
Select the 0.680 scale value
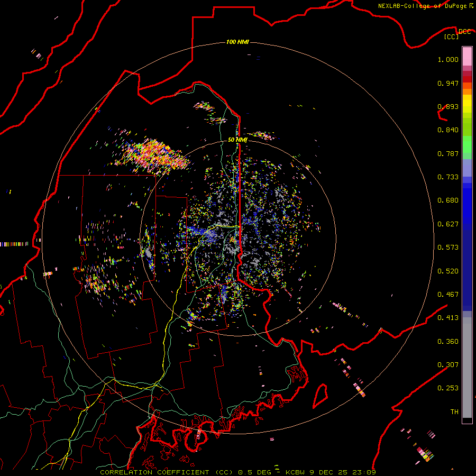[448, 200]
